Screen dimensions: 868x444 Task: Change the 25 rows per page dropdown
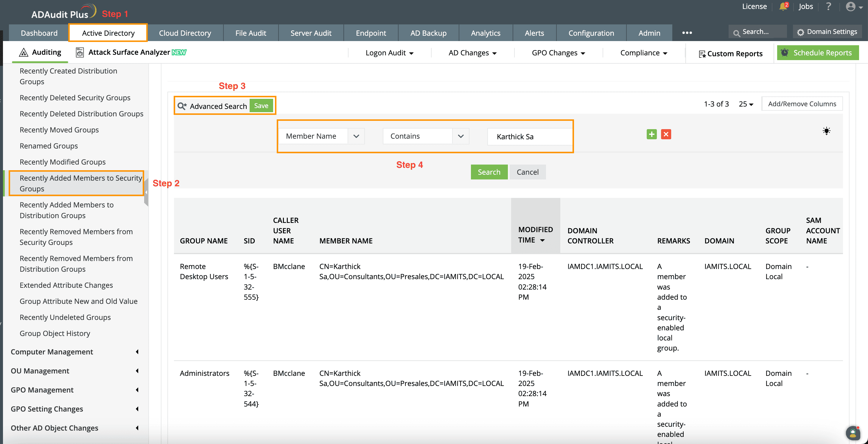[746, 104]
